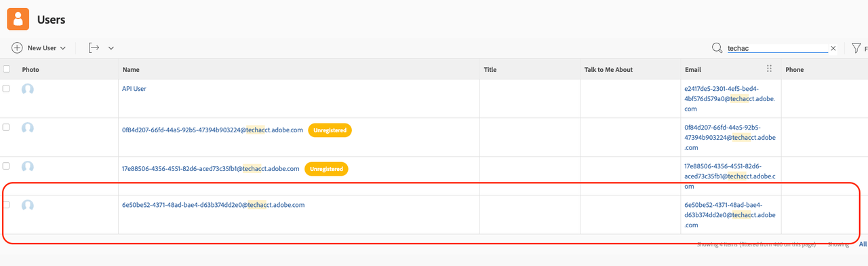Click the orange Users page icon
The width and height of the screenshot is (868, 266).
point(18,19)
